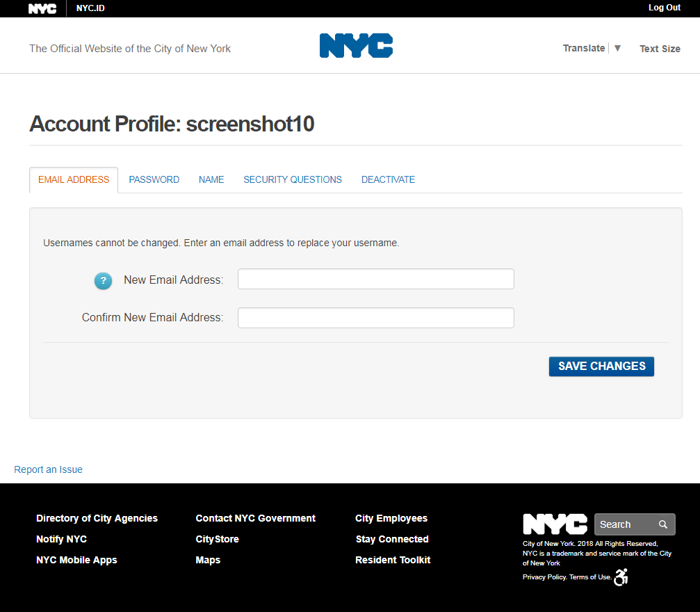This screenshot has width=700, height=612.
Task: Click the blue help question mark icon
Action: (x=103, y=281)
